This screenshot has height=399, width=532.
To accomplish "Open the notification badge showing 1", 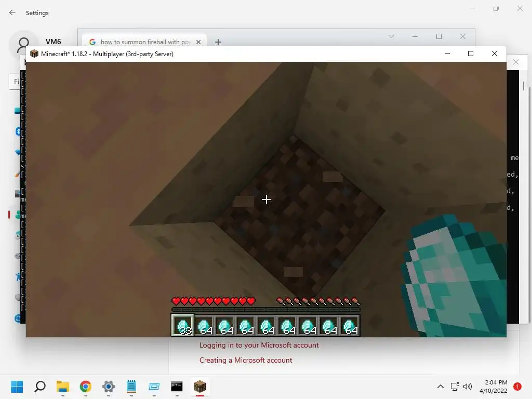I will click(517, 387).
